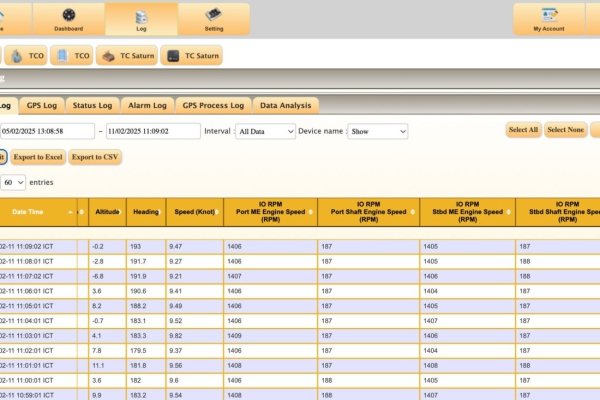600x400 pixels.
Task: Click heading value 193
Action: coord(135,247)
